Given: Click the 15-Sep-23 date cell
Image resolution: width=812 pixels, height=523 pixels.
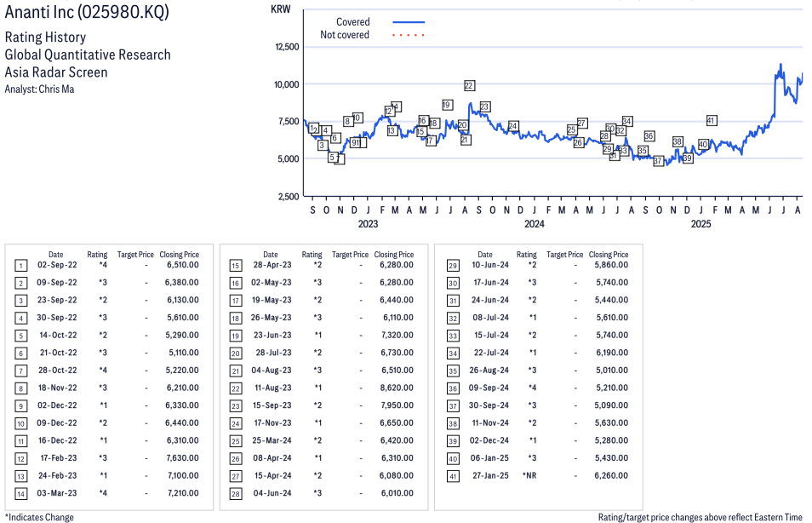Looking at the screenshot, I should pos(272,405).
